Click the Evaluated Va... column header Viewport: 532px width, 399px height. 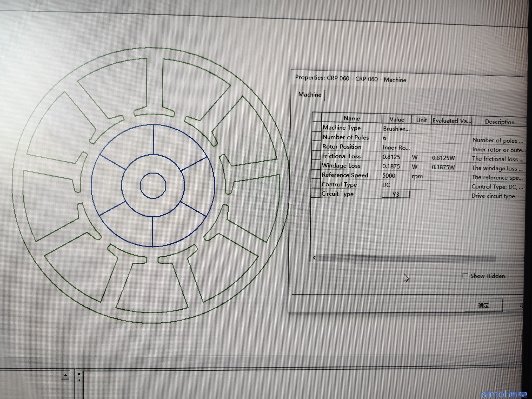451,121
